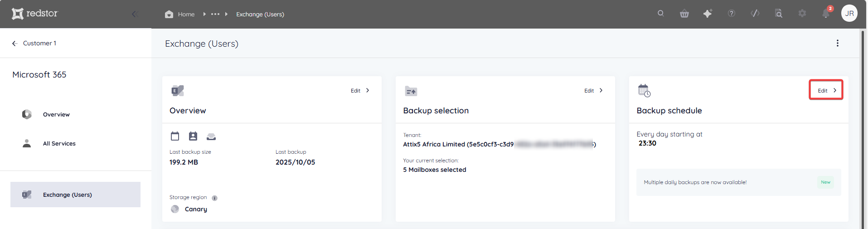Viewport: 868px width, 229px height.
Task: Click the New badge in banner
Action: [x=825, y=182]
